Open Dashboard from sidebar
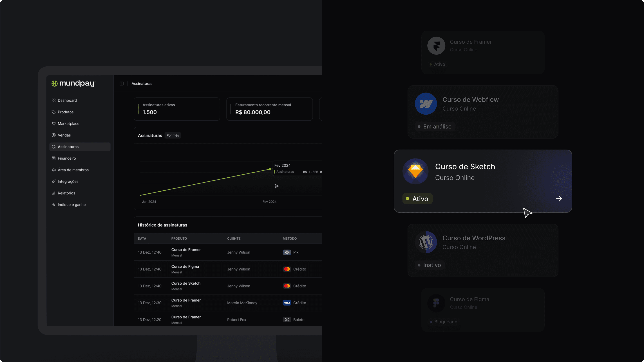Viewport: 644px width, 362px height. (67, 100)
